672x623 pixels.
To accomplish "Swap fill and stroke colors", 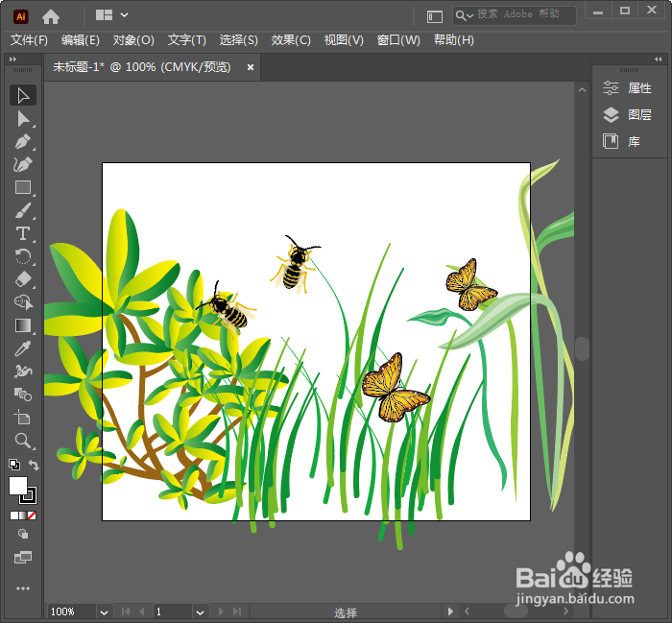I will [34, 465].
